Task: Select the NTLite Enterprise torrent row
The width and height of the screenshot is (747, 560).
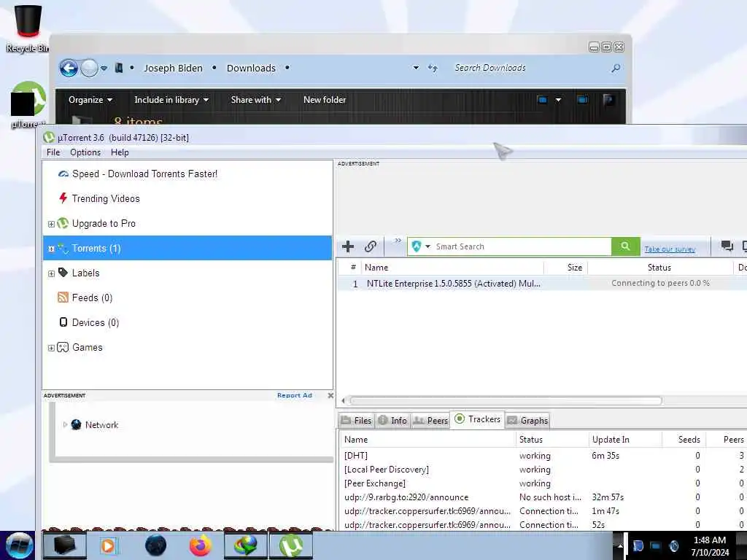Action: pyautogui.click(x=542, y=284)
